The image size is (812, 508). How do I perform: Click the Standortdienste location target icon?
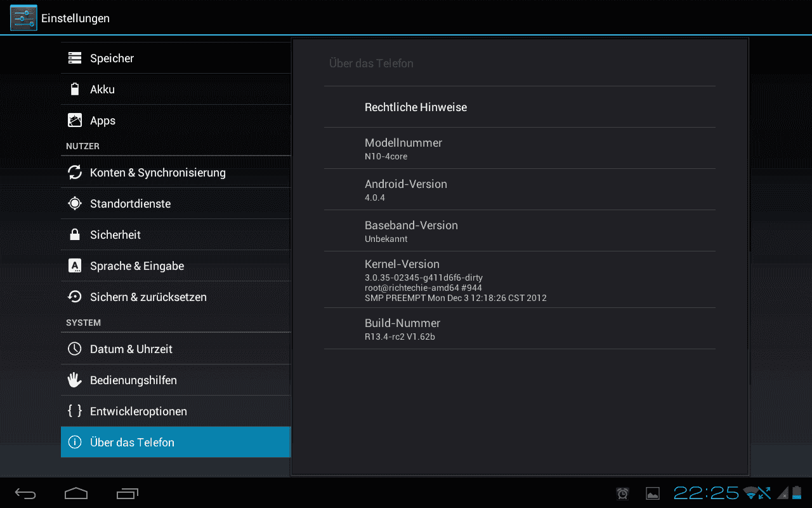(x=75, y=204)
